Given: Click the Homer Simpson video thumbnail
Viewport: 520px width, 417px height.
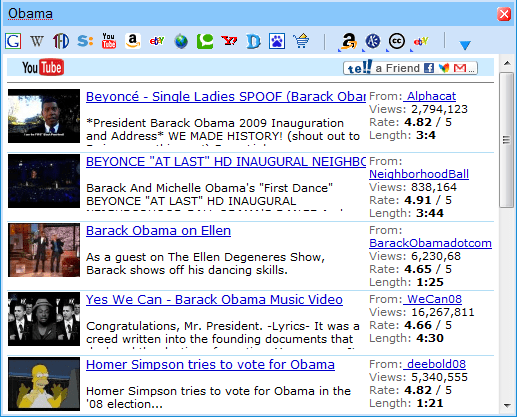Looking at the screenshot, I should [44, 384].
